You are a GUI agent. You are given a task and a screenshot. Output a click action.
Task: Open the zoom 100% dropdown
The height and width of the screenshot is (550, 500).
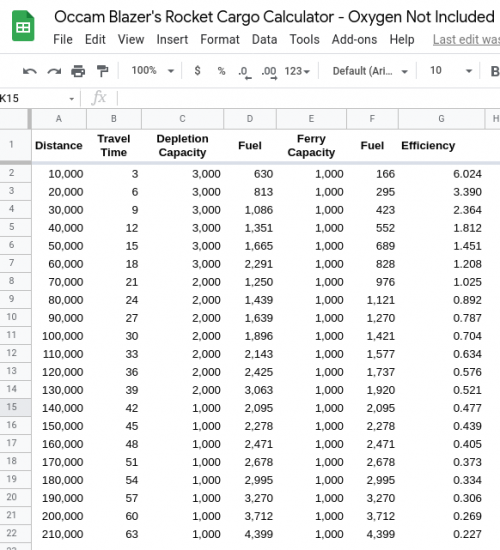pos(153,71)
